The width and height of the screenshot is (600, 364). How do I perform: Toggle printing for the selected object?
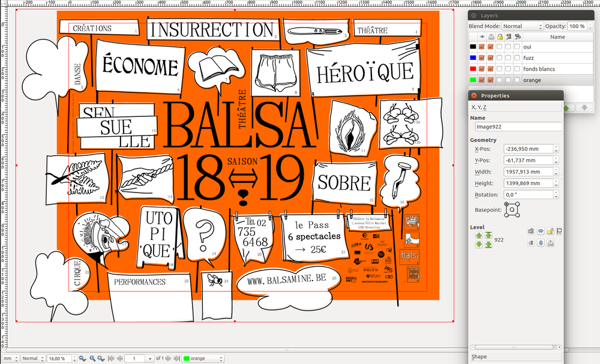550,242
